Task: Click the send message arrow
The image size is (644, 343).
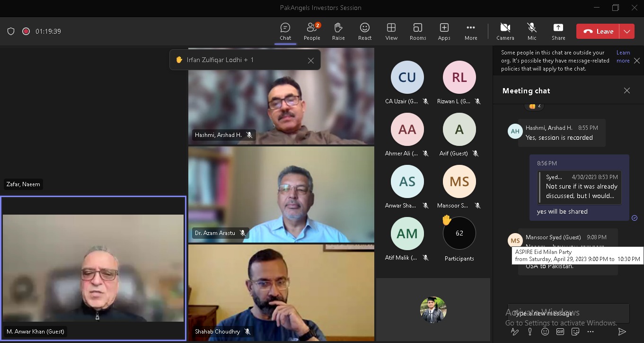Action: (622, 332)
